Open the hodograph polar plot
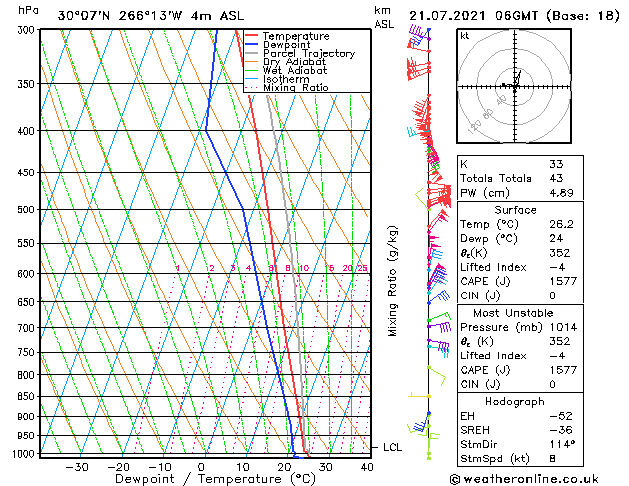The height and width of the screenshot is (486, 629). (x=514, y=86)
